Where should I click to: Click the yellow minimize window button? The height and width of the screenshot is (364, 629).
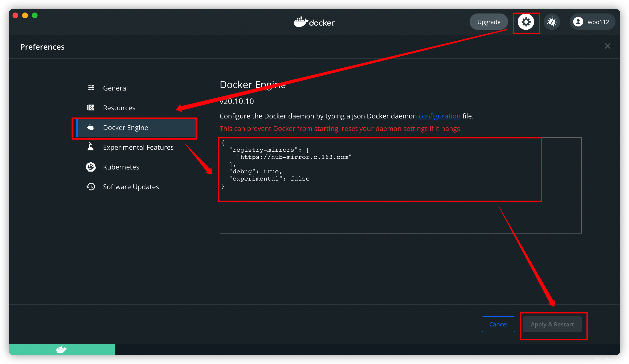point(25,15)
